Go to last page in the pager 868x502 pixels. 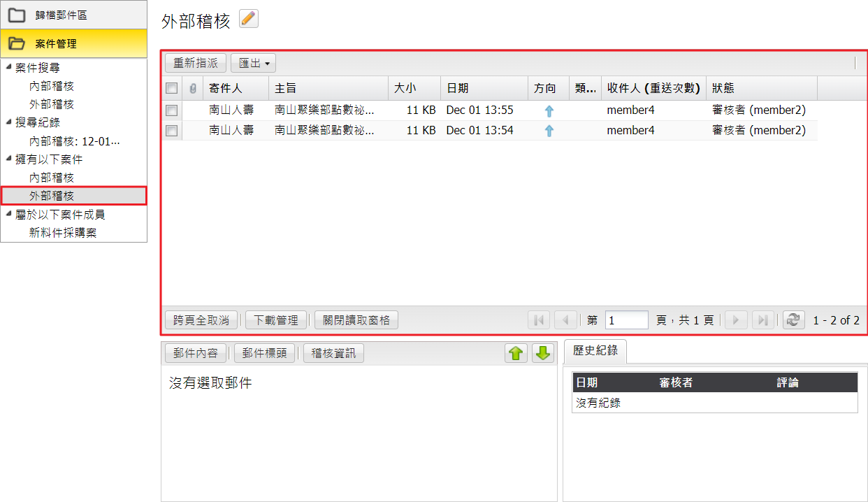[762, 320]
